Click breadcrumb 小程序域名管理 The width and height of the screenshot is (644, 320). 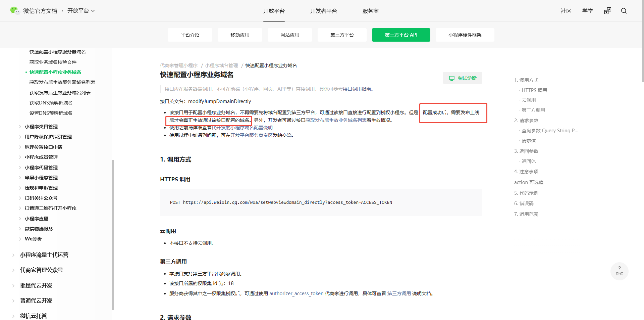(222, 65)
